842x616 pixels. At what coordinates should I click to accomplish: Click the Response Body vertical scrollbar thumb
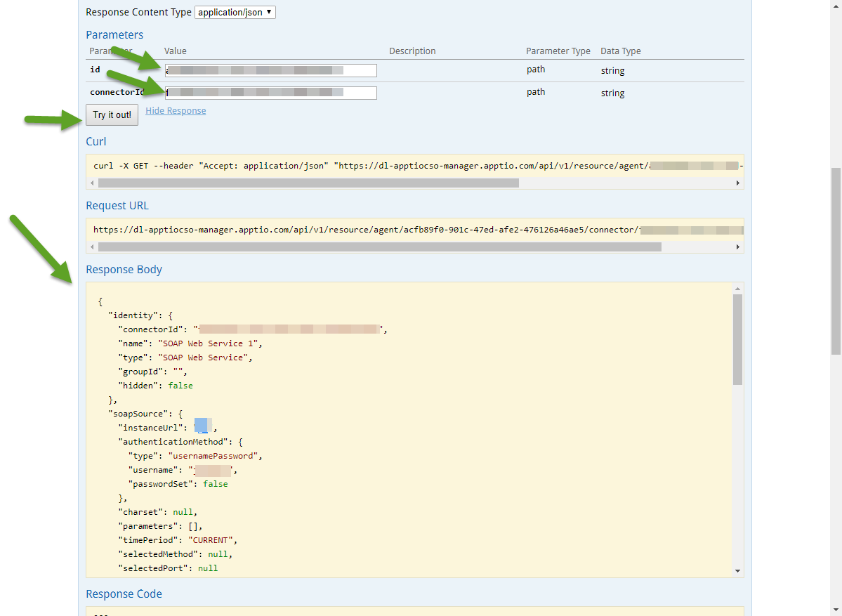737,339
